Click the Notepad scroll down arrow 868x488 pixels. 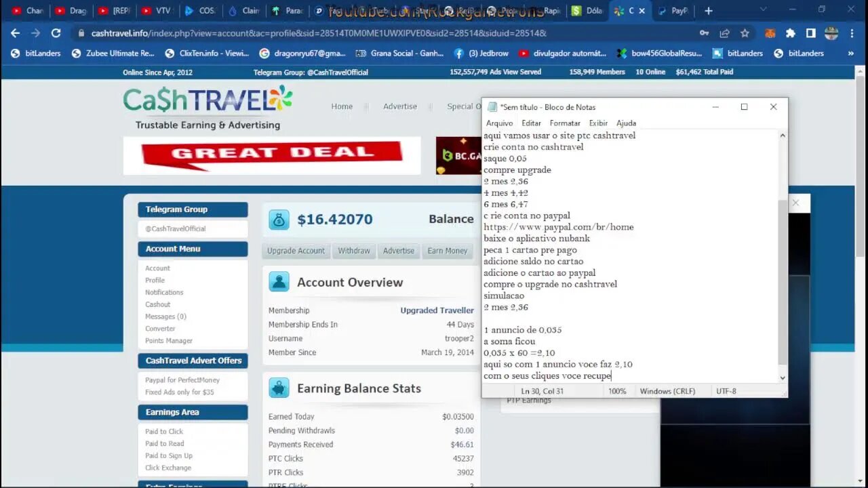(x=783, y=378)
